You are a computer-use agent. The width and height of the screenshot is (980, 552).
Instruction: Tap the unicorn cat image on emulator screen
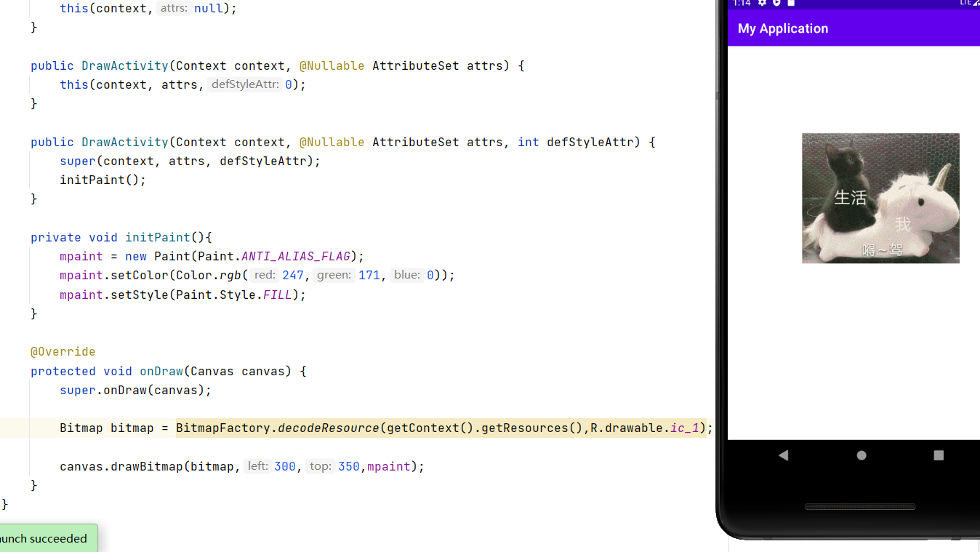point(880,198)
